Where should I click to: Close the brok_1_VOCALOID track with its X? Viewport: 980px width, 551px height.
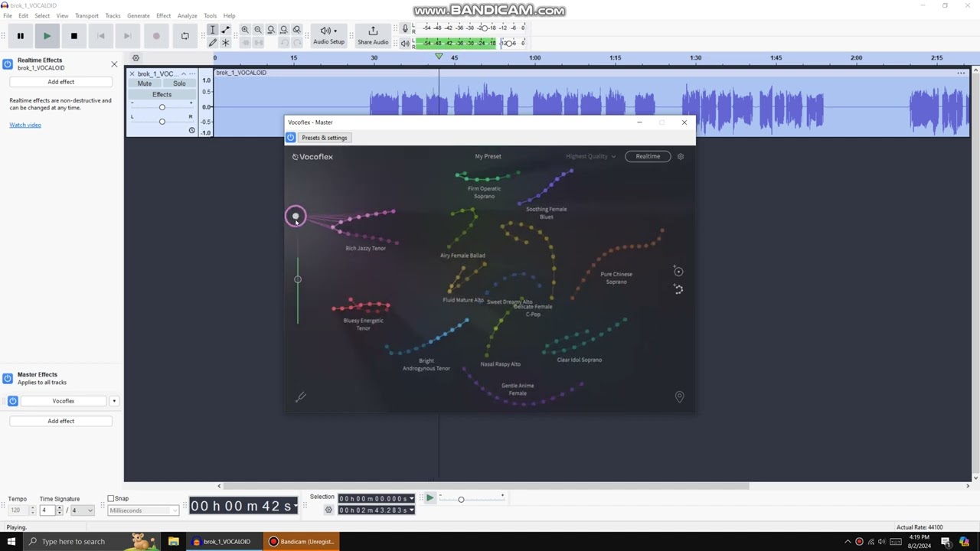click(132, 73)
